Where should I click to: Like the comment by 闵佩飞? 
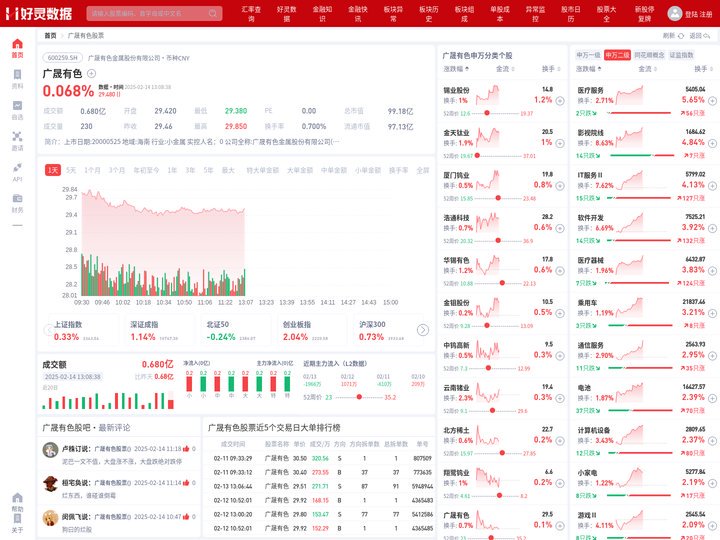pos(186,517)
